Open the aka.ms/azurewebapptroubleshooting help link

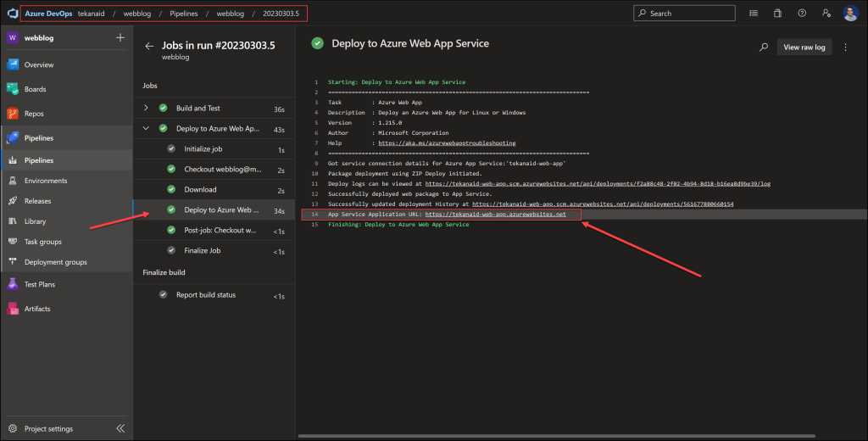(447, 143)
